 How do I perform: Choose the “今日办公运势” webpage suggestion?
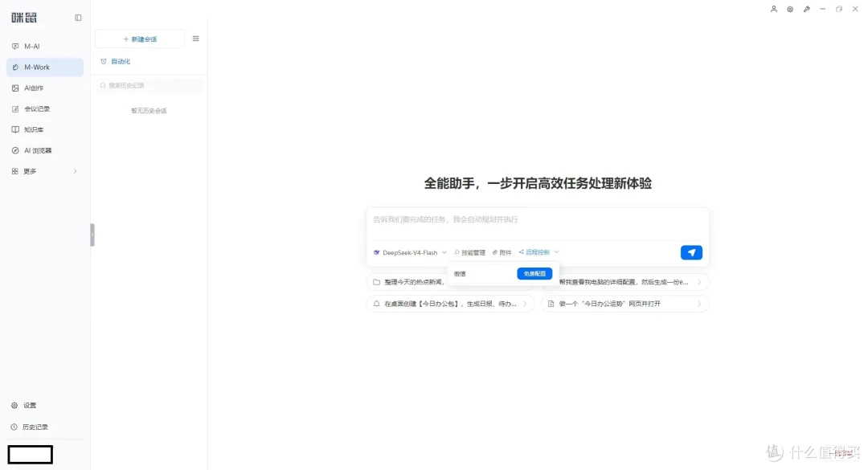coord(625,304)
